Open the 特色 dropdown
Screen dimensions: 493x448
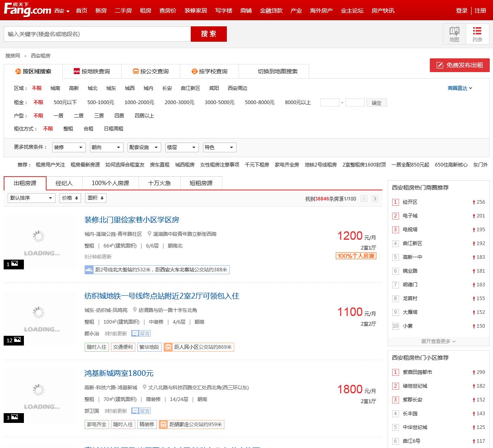coord(220,147)
